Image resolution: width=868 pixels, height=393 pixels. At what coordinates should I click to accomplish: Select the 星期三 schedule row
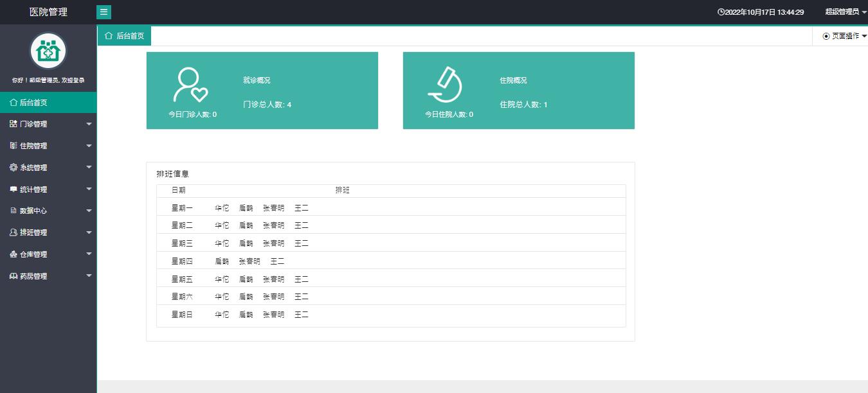391,243
